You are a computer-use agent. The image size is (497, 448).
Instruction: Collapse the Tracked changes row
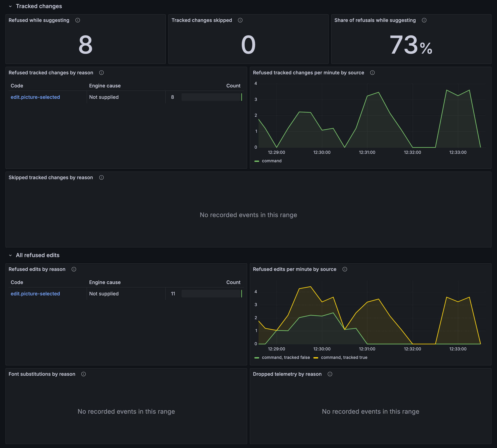(x=10, y=6)
